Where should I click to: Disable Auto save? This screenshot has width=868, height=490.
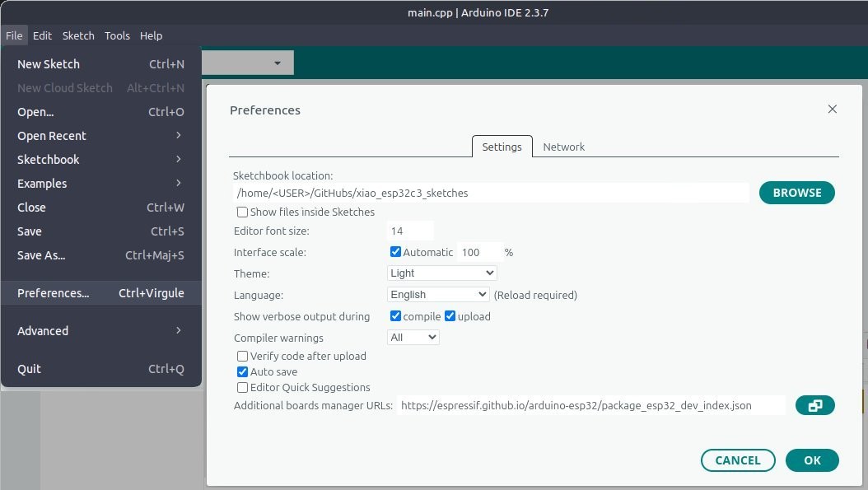click(x=243, y=371)
